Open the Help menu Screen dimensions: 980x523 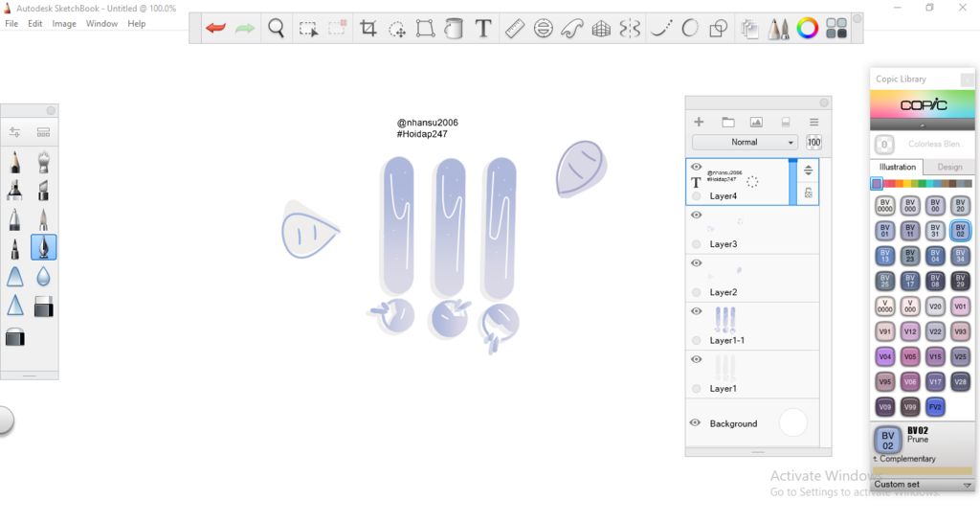coord(136,24)
